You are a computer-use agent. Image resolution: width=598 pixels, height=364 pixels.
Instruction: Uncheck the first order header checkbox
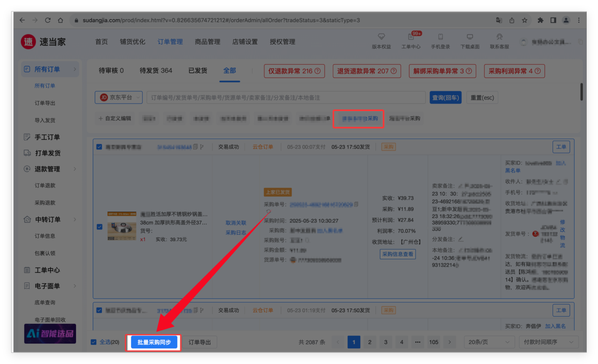[x=99, y=147]
